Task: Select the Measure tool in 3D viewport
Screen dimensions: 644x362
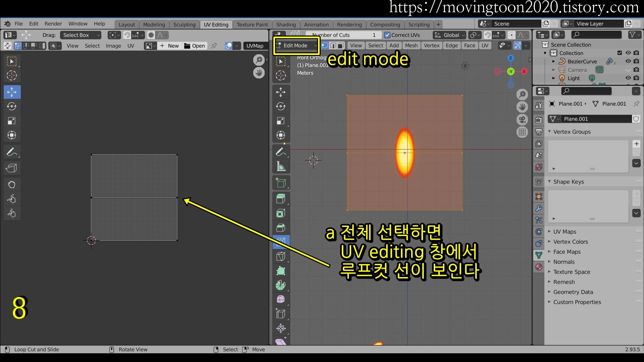Action: click(281, 167)
